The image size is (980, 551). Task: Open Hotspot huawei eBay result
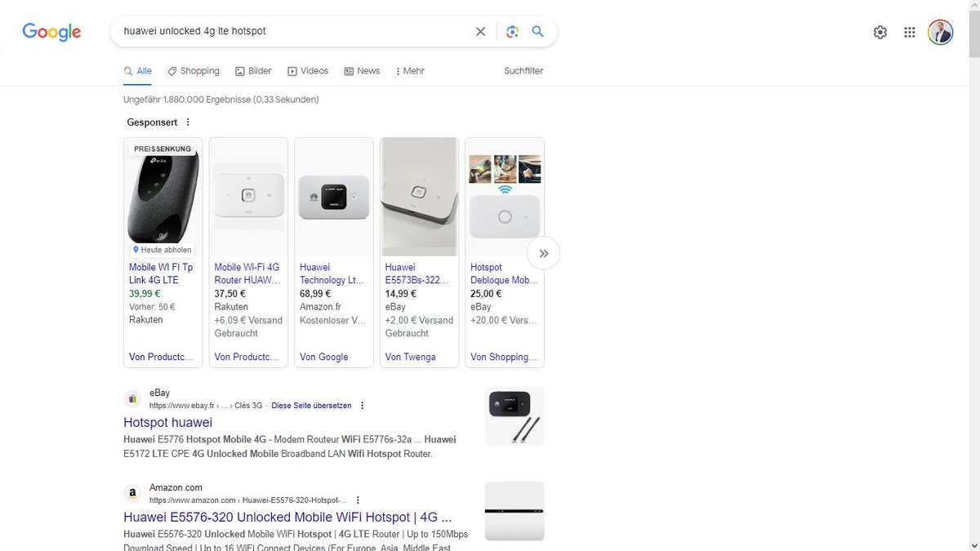point(167,422)
